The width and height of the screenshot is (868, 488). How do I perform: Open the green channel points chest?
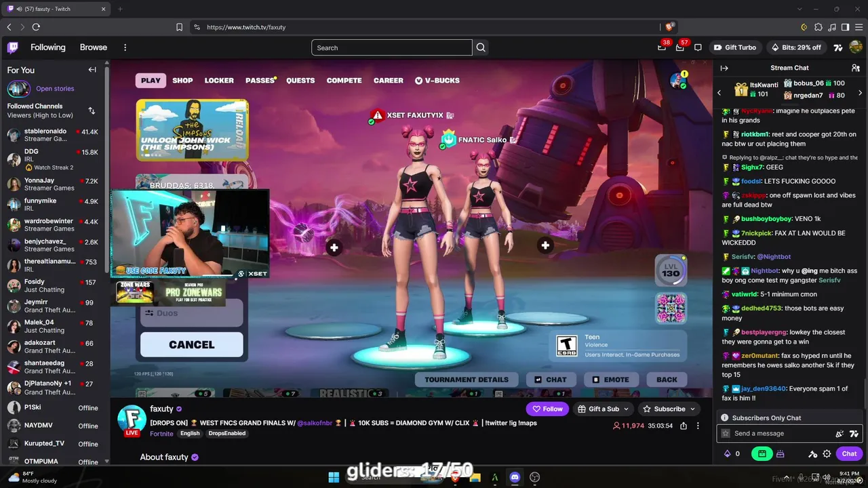(762, 453)
